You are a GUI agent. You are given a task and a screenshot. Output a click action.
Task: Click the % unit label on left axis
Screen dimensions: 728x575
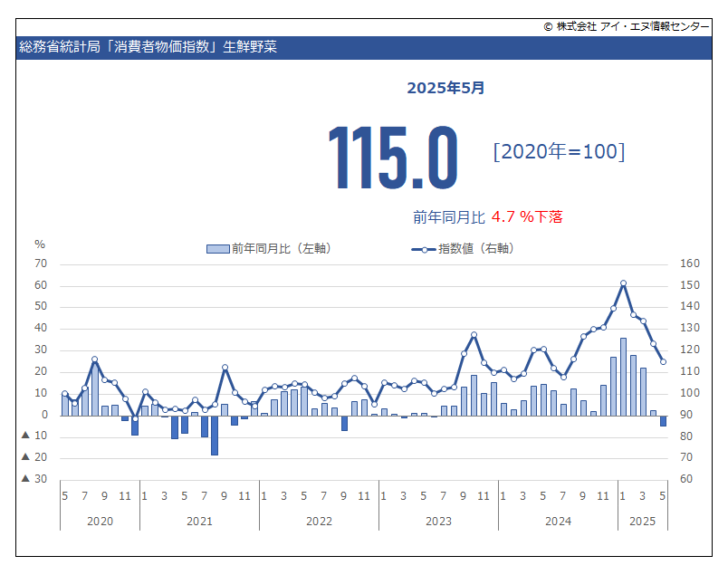pos(40,244)
